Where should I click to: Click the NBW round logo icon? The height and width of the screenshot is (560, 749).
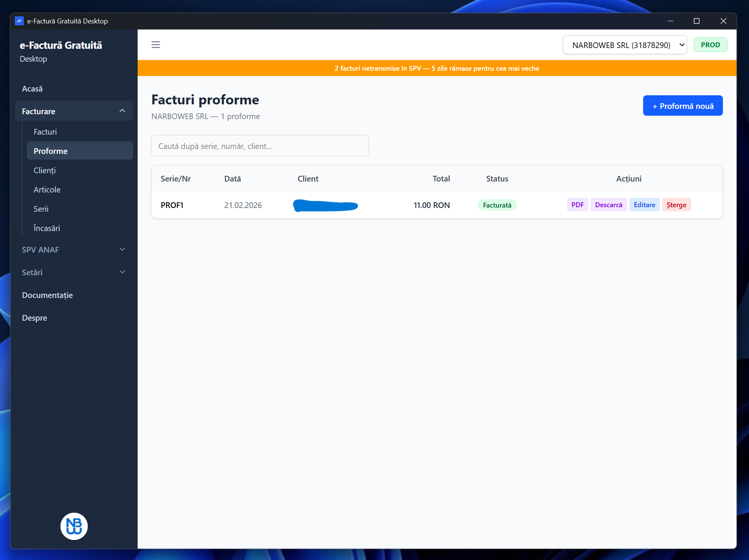pyautogui.click(x=74, y=526)
